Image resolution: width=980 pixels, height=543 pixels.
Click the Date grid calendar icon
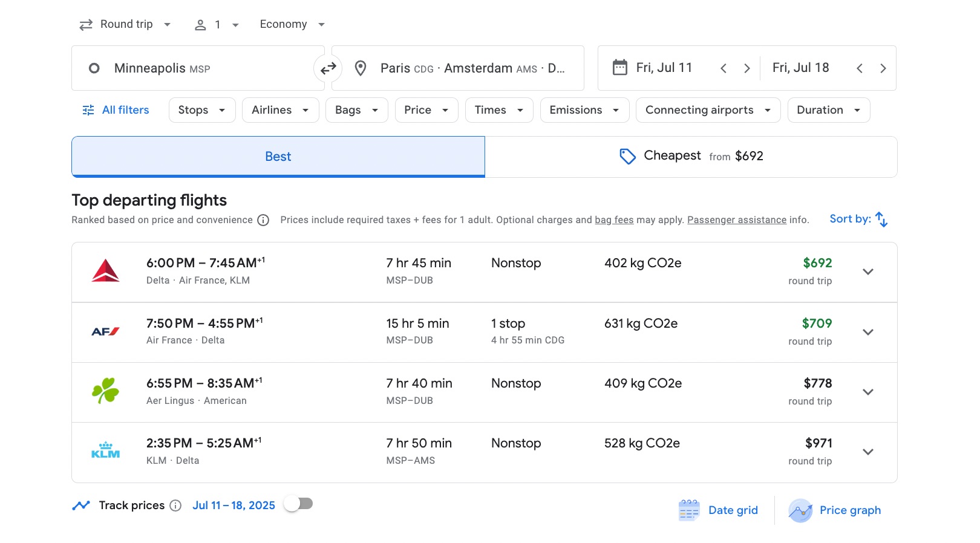click(689, 510)
